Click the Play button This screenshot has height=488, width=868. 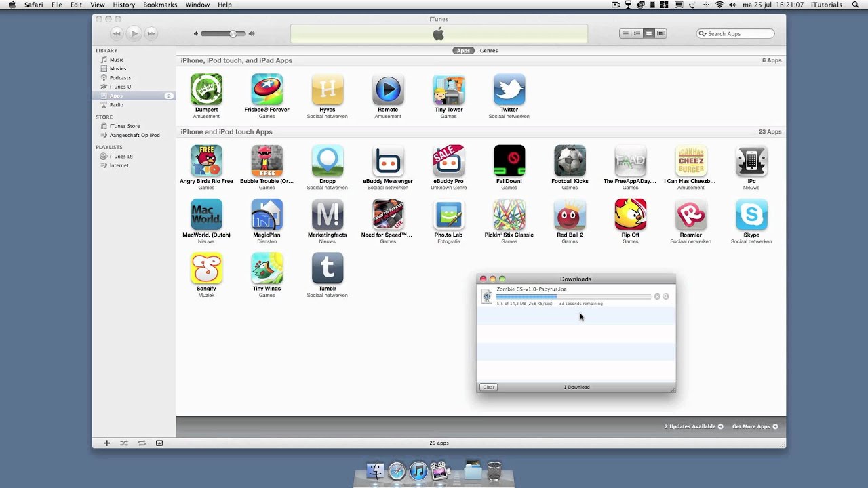(134, 33)
